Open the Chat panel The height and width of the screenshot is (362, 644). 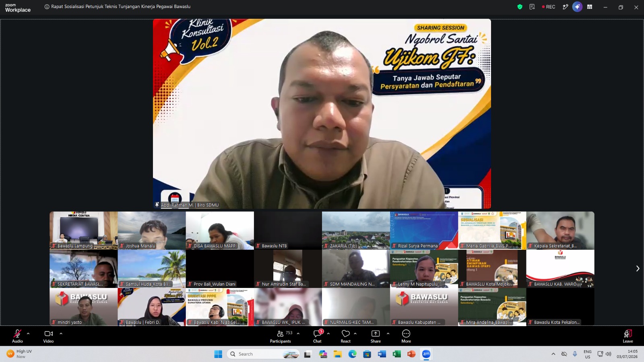tap(318, 336)
